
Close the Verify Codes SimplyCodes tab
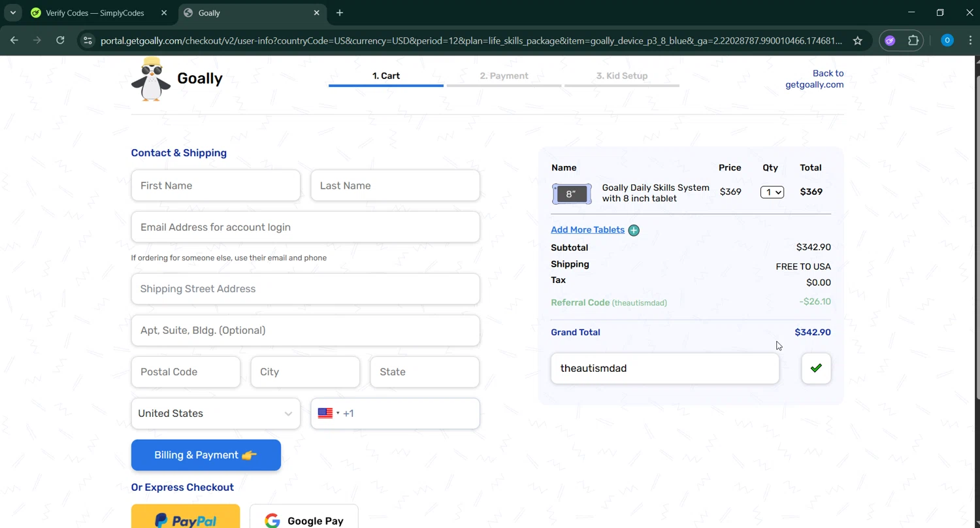(164, 13)
